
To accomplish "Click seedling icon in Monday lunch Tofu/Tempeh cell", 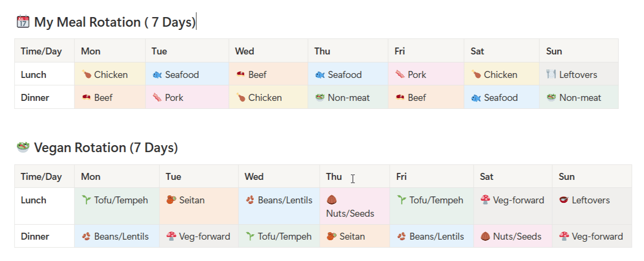I will click(86, 200).
